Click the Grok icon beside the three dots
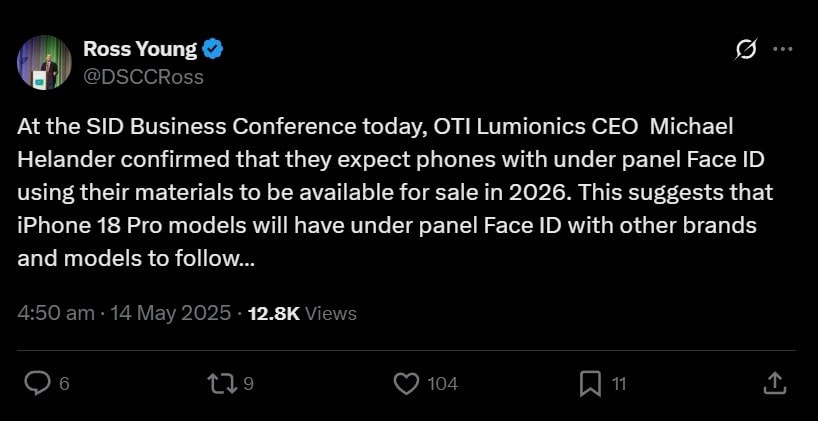Screen dimensions: 818x421 pos(745,48)
